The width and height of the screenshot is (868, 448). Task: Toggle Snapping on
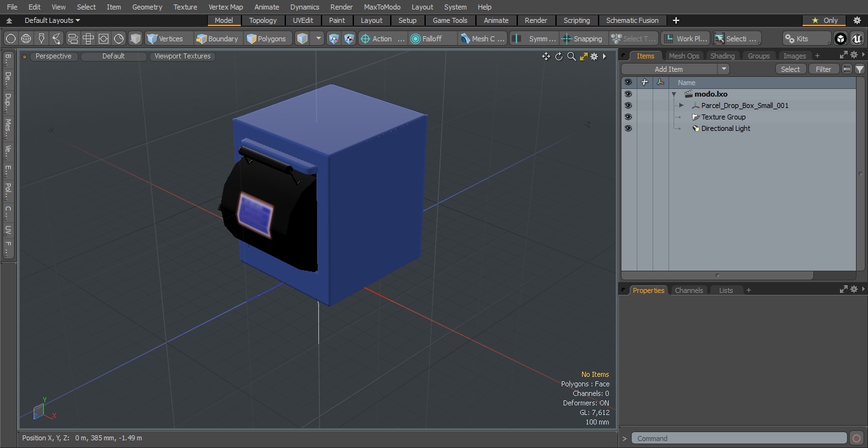coord(583,39)
